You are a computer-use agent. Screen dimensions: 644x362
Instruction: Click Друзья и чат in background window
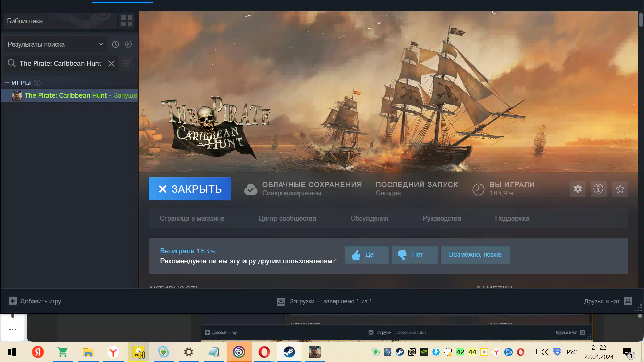pos(570,333)
